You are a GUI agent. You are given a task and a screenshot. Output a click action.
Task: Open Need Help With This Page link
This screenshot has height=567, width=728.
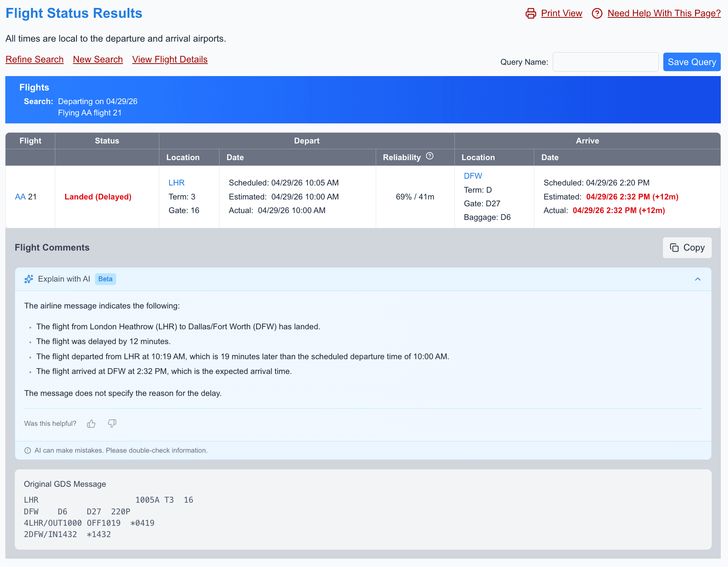pos(664,13)
